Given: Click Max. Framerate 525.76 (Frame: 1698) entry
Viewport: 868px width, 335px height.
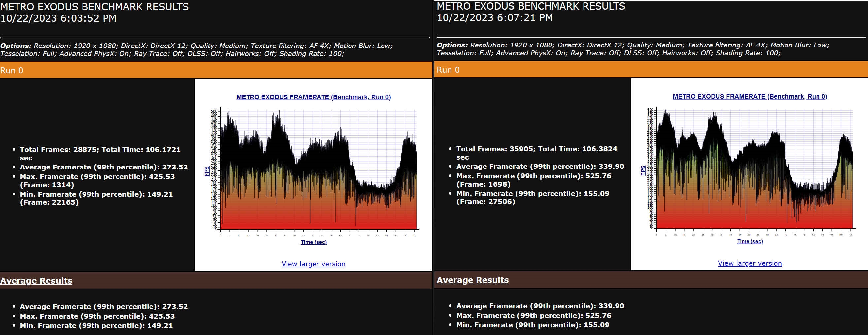Looking at the screenshot, I should coord(533,180).
